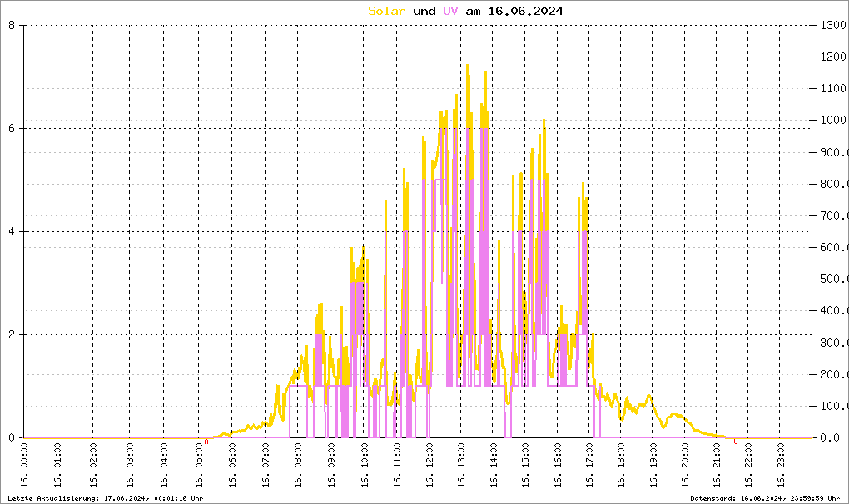849x504 pixels.
Task: Click the yellow 'Solar' word in title
Action: (x=386, y=12)
